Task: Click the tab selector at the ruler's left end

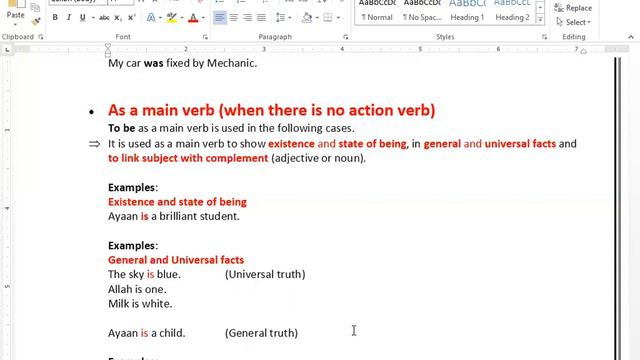Action: click(x=7, y=50)
